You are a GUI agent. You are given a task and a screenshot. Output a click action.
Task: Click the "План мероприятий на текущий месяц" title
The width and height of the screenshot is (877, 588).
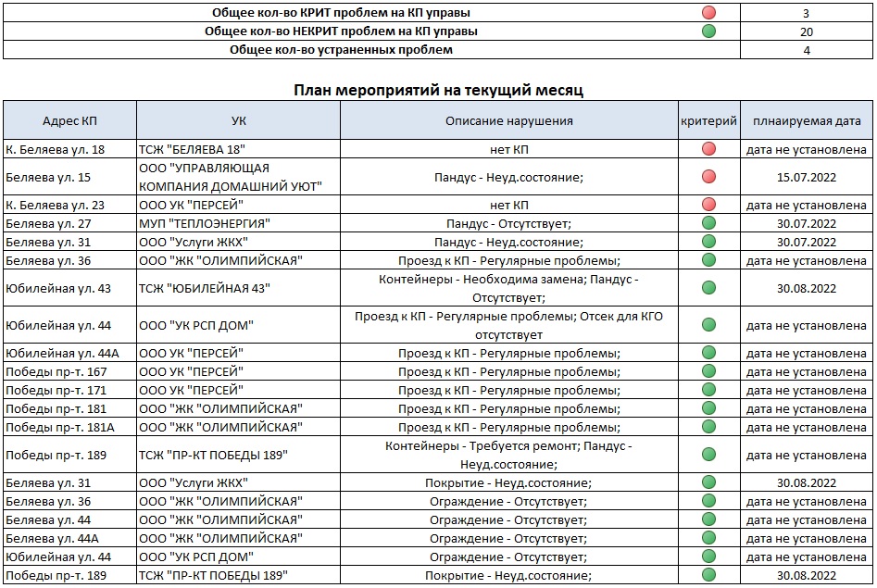coord(438,90)
